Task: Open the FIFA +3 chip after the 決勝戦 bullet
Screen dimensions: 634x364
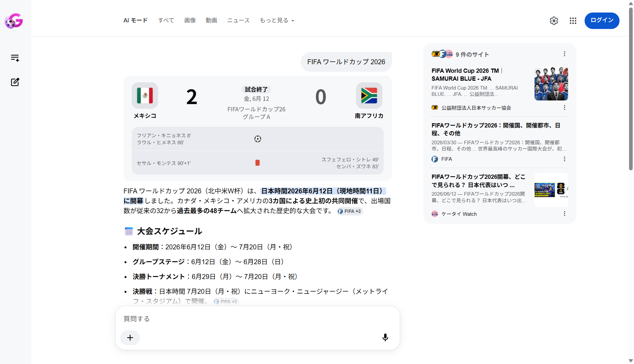Action: coord(226,301)
